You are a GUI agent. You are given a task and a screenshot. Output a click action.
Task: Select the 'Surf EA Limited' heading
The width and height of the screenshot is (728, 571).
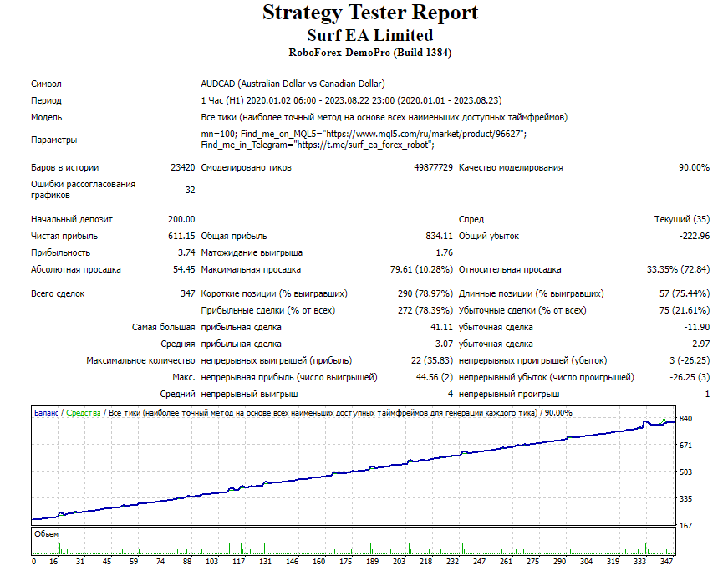click(x=370, y=35)
